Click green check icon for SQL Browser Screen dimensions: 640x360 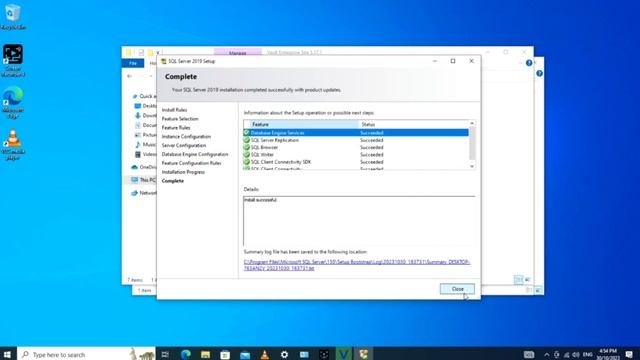pyautogui.click(x=247, y=147)
